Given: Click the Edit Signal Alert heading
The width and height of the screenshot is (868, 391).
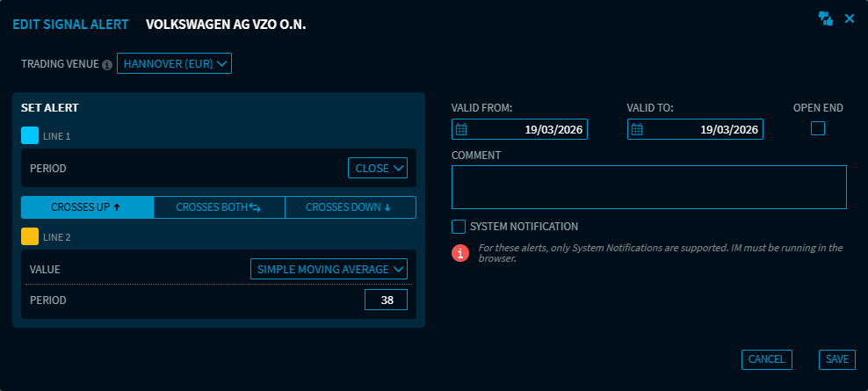Looking at the screenshot, I should 70,25.
